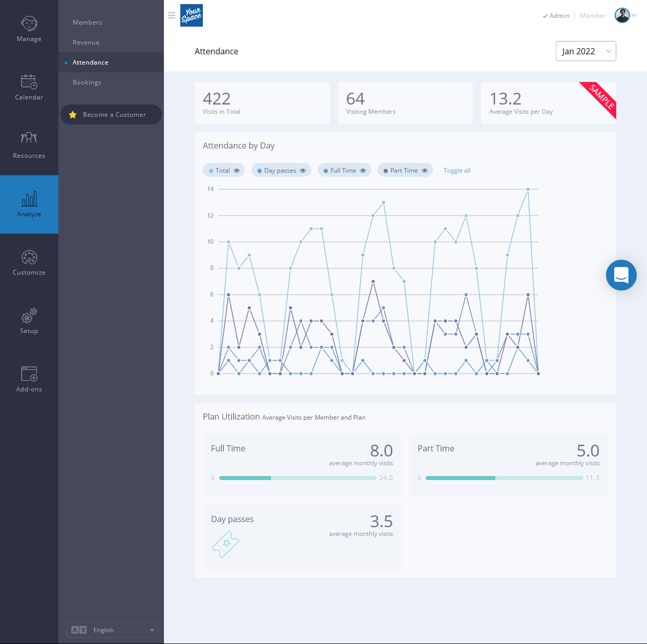Viewport: 647px width, 644px height.
Task: Open the Add-ons window icon
Action: pyautogui.click(x=29, y=374)
